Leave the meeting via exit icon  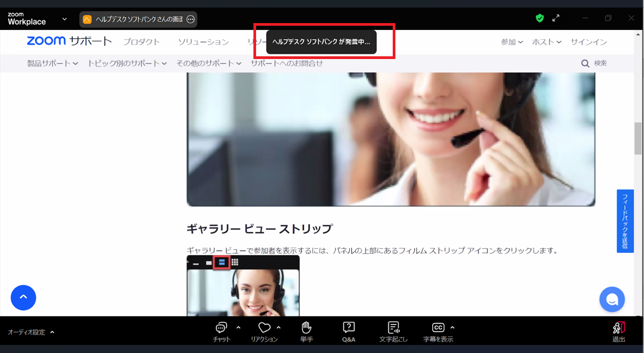[x=618, y=328]
